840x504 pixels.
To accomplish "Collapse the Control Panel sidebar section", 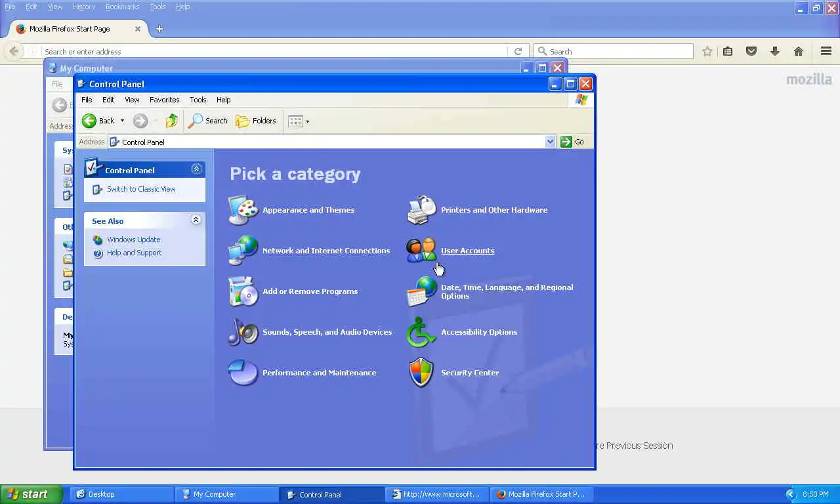I will point(196,169).
